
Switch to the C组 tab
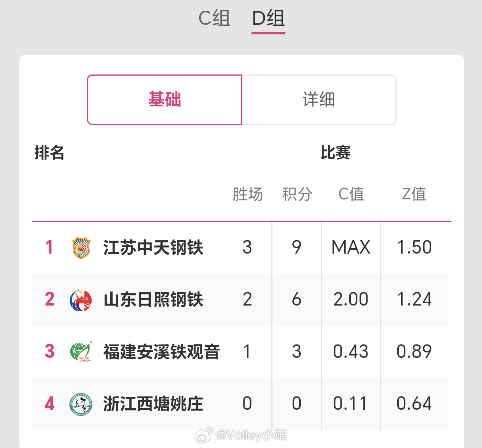pos(214,18)
